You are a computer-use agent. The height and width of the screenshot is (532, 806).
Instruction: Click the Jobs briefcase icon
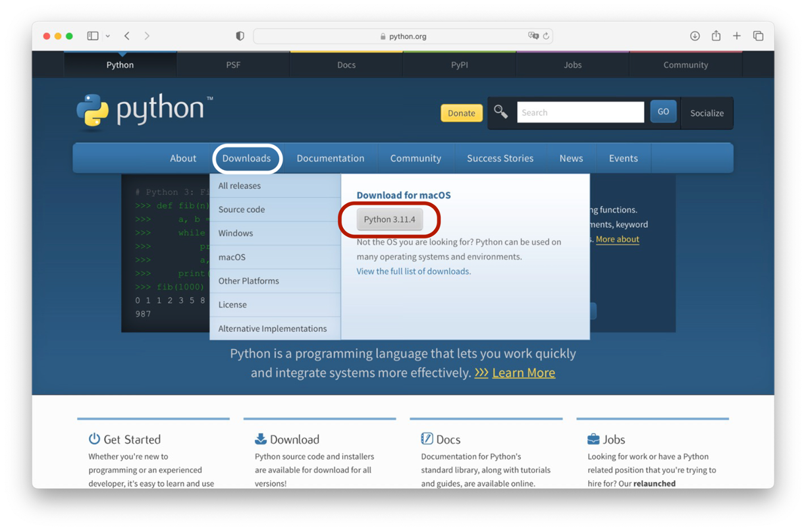click(593, 439)
